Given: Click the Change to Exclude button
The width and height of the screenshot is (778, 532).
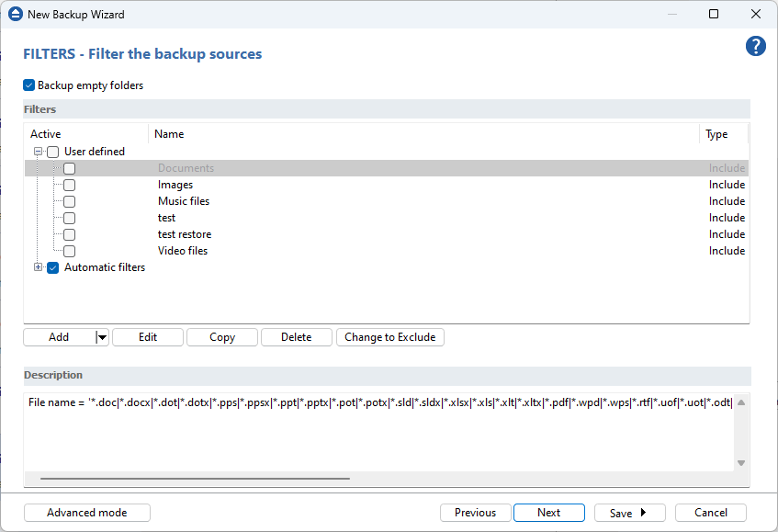Looking at the screenshot, I should coord(389,337).
